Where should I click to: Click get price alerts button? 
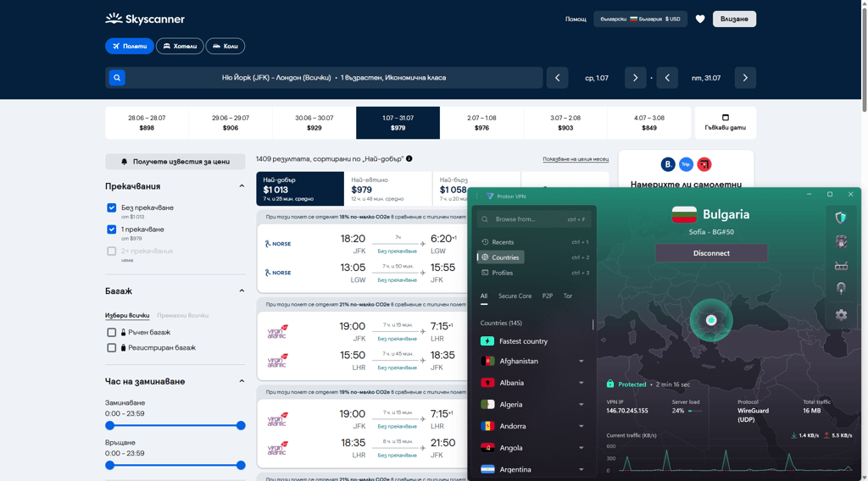click(175, 162)
